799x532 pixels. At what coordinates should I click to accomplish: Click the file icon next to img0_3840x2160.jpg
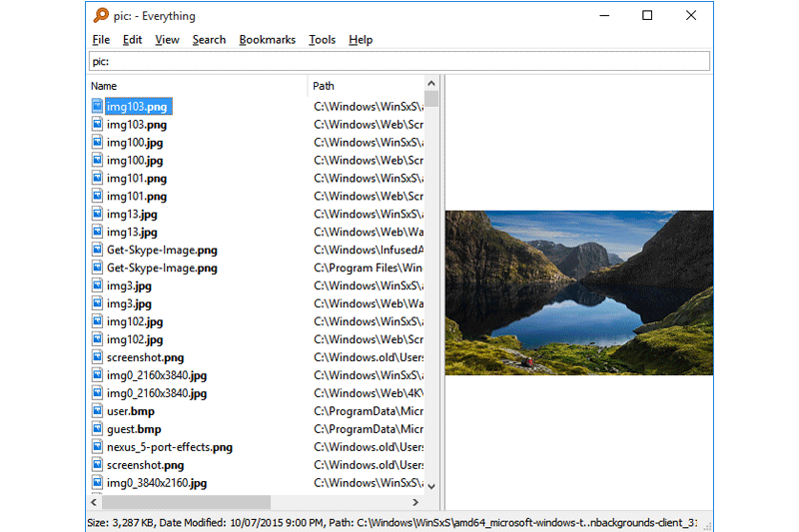tap(98, 483)
